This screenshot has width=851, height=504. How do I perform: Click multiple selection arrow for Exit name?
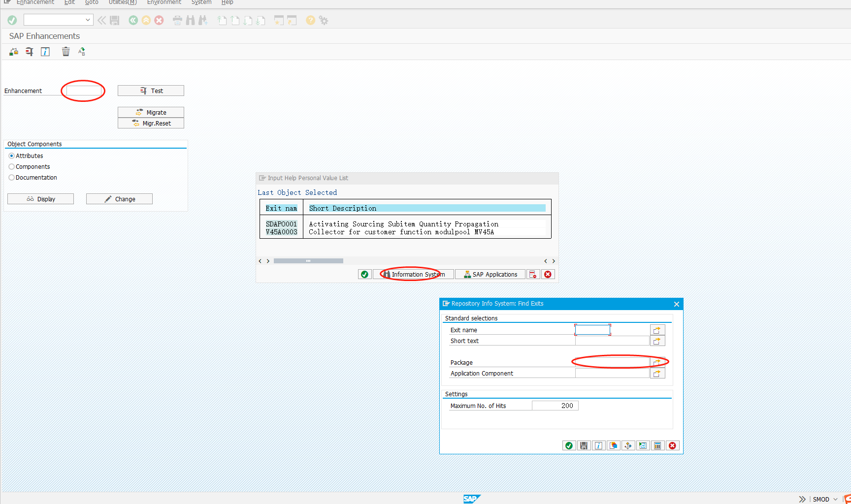pos(657,330)
